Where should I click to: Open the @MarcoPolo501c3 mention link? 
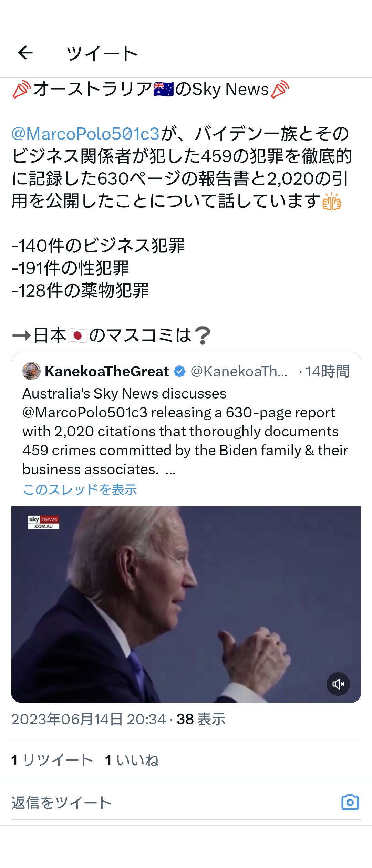(x=85, y=134)
